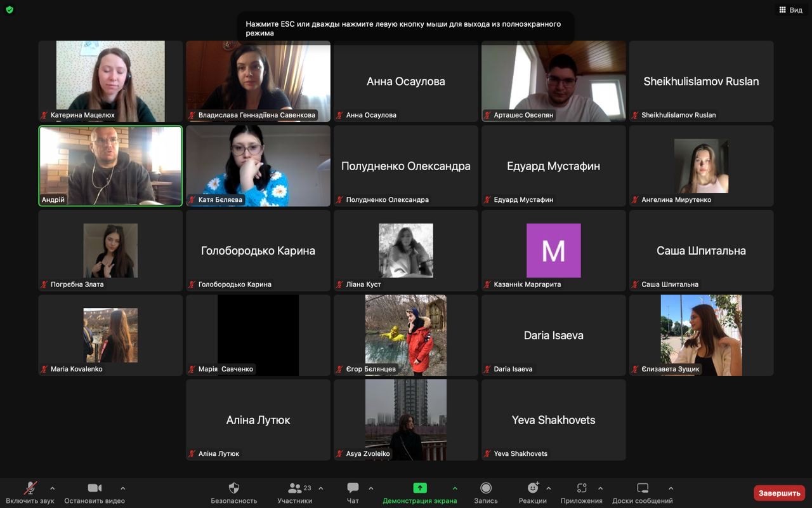Start Демонстрация экрана screen sharing
This screenshot has height=508, width=812.
click(419, 492)
